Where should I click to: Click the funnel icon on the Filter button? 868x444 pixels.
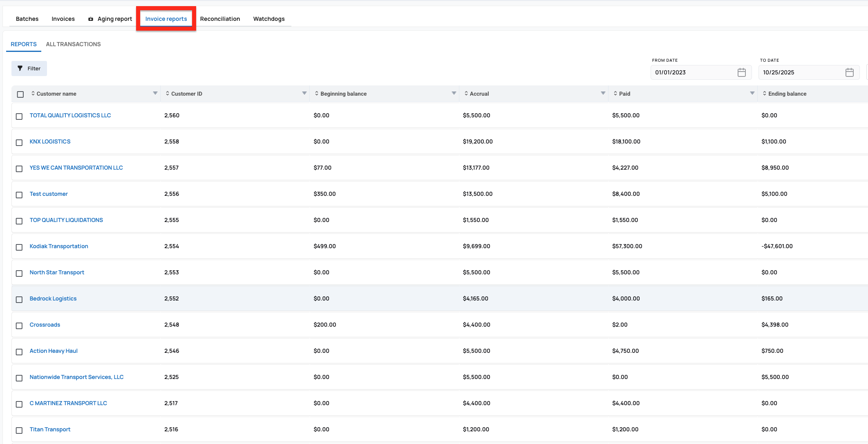click(x=20, y=68)
